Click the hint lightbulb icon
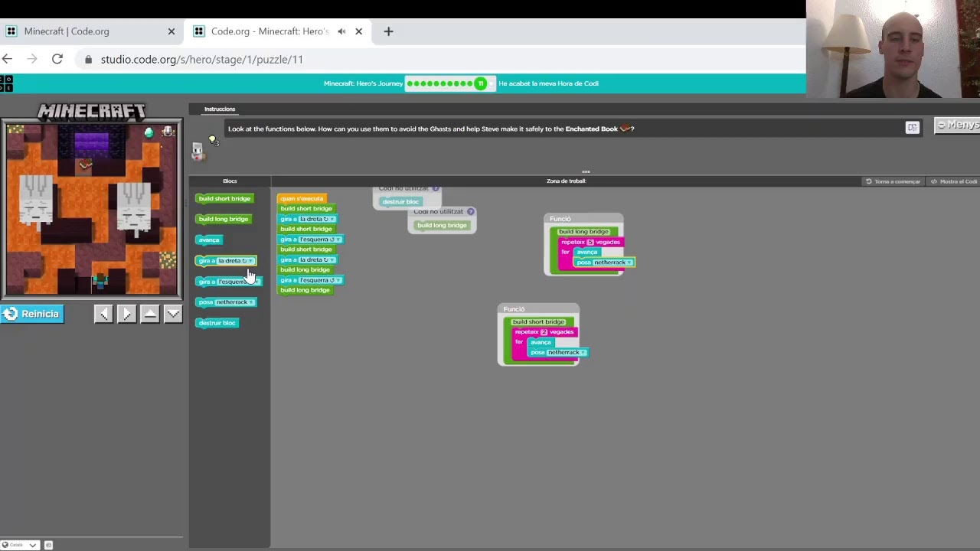The width and height of the screenshot is (980, 551). point(213,140)
